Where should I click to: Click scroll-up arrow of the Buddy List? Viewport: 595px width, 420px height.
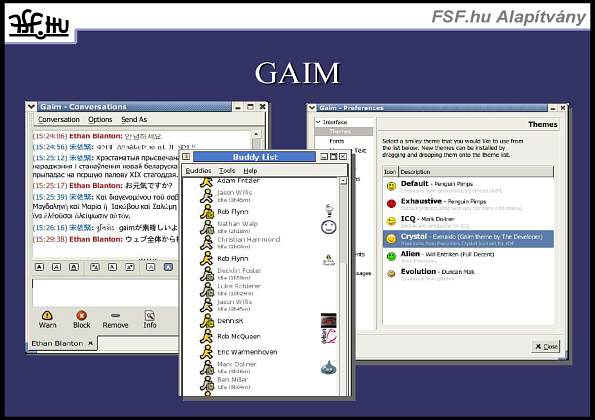343,181
